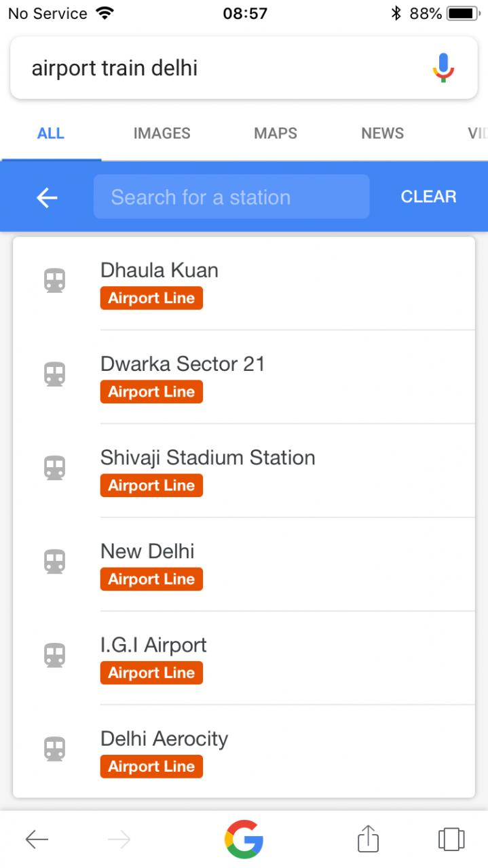Open the Google home logo button

(x=244, y=840)
